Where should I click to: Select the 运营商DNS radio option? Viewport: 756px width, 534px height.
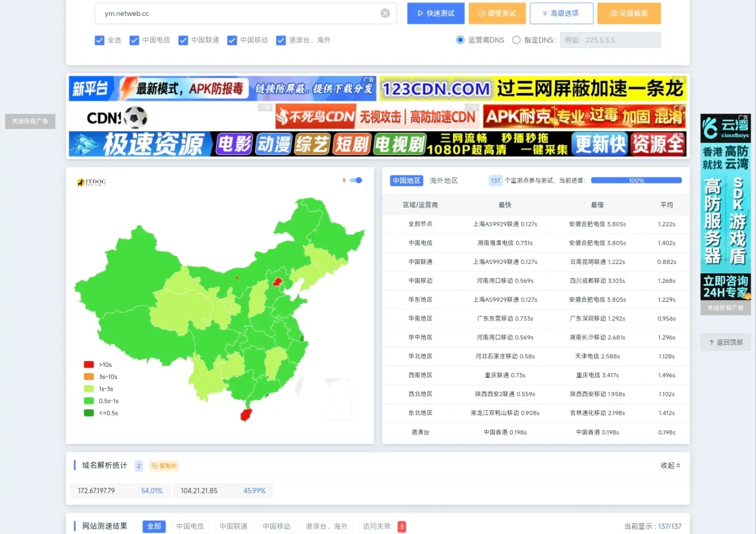click(x=460, y=40)
